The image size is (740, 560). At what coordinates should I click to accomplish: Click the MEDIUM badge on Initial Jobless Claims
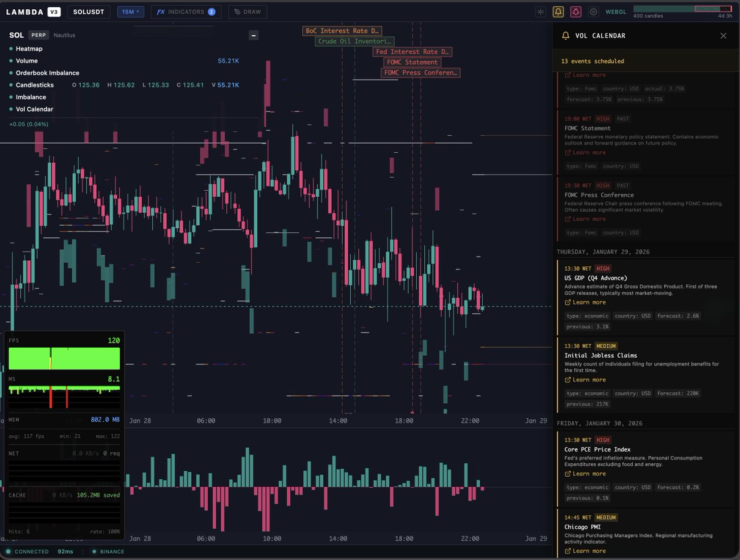tap(607, 346)
